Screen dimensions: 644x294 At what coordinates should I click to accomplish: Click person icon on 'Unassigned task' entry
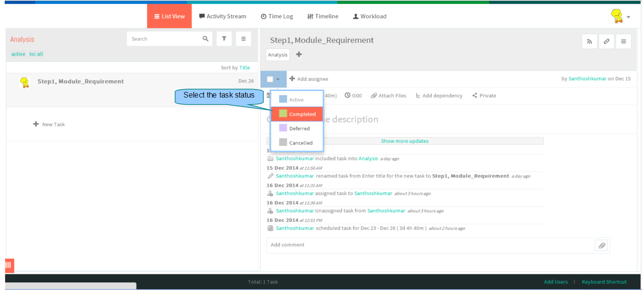click(270, 210)
